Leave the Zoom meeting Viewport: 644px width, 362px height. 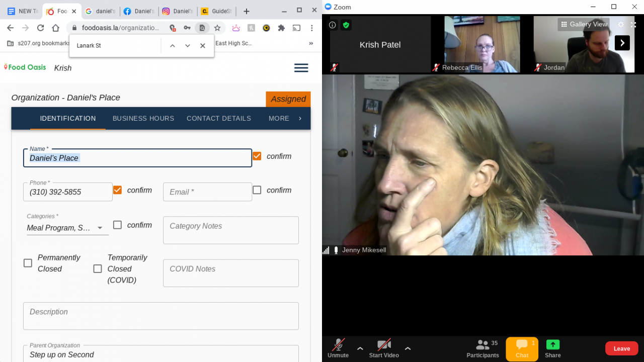tap(621, 348)
